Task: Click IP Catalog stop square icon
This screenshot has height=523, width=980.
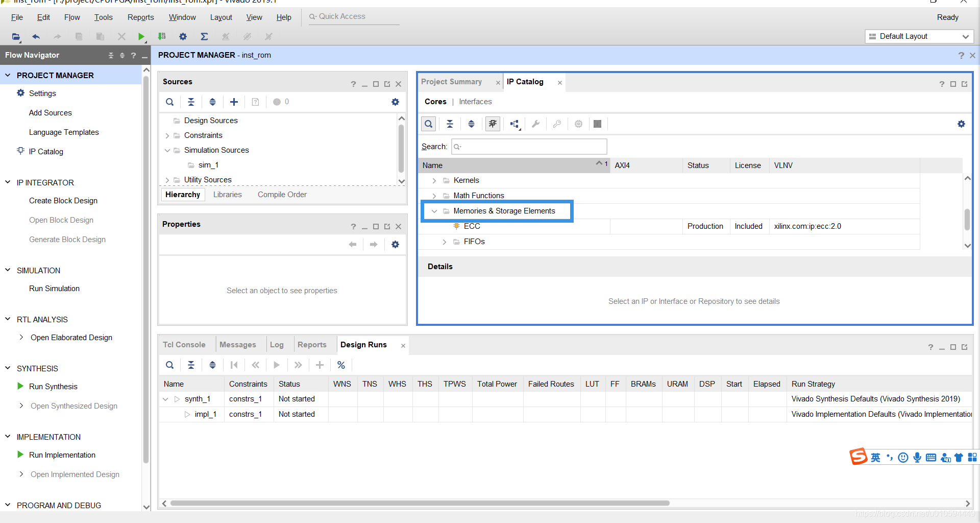Action: click(597, 124)
